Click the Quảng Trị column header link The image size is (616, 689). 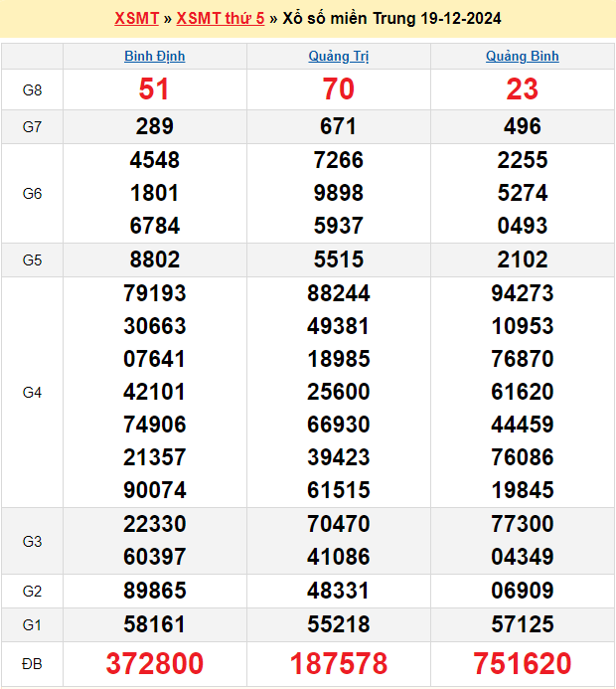point(338,56)
